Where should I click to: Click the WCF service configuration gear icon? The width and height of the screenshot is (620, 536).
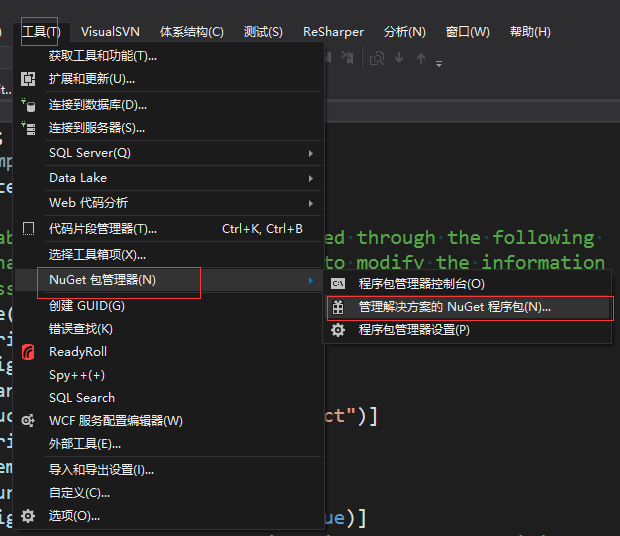pos(28,421)
